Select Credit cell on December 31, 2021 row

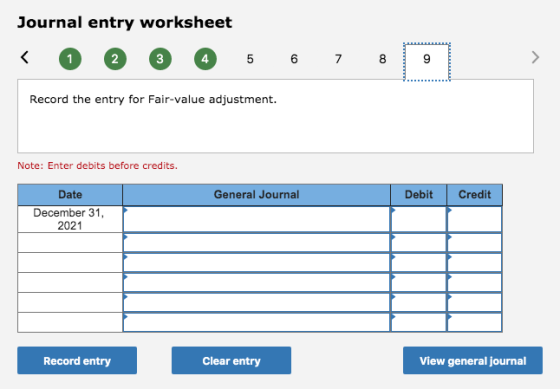[x=474, y=219]
